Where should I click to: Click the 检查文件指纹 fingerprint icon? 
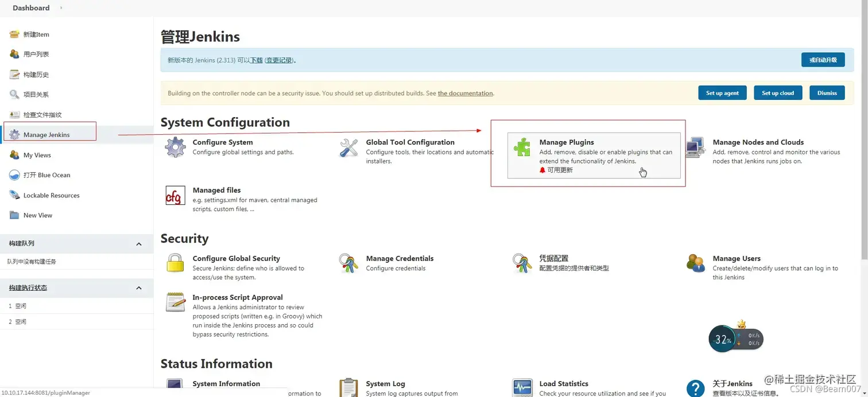click(14, 114)
